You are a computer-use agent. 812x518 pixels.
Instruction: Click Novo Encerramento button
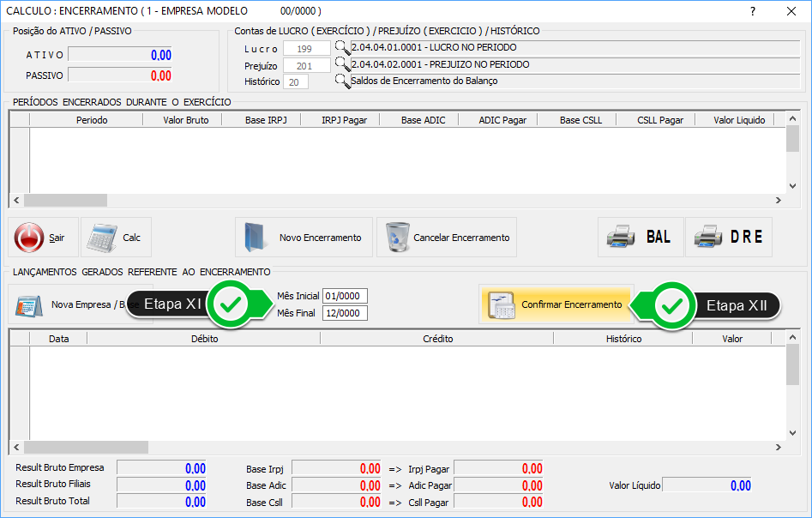[304, 238]
